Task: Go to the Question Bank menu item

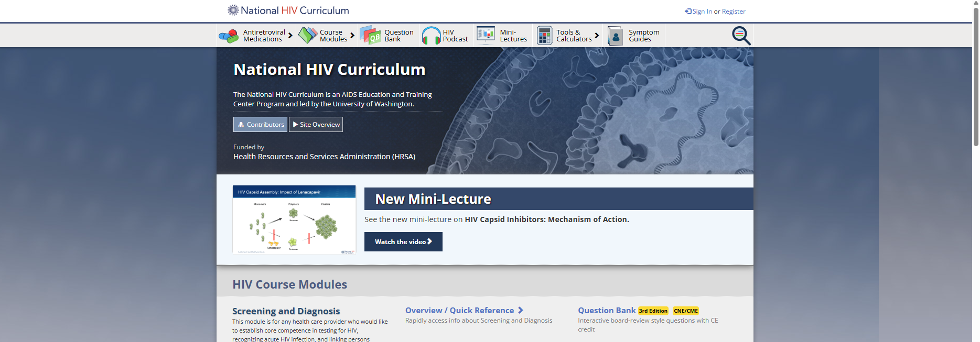Action: click(x=389, y=36)
